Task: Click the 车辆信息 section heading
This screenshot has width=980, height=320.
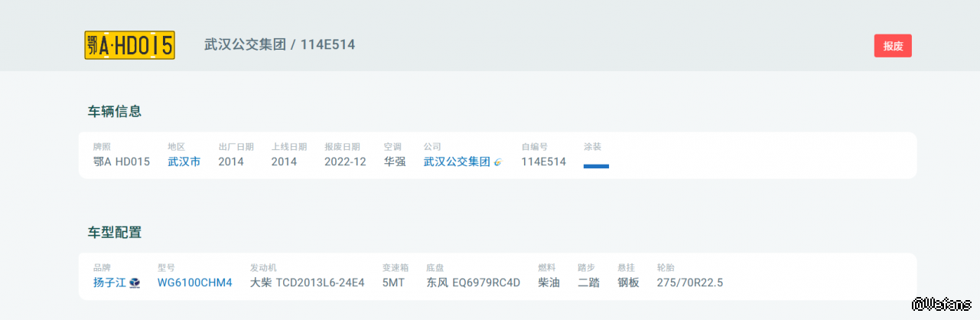Action: point(114,112)
